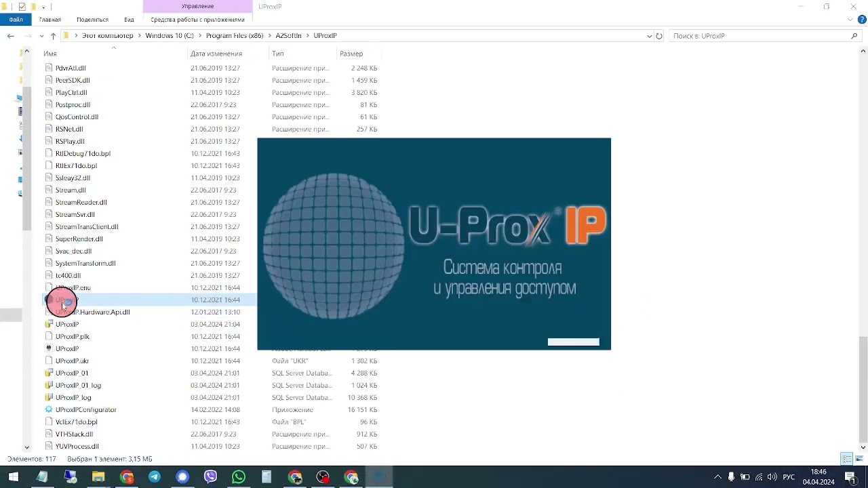
Task: Open the Windows Start menu
Action: pyautogui.click(x=14, y=477)
